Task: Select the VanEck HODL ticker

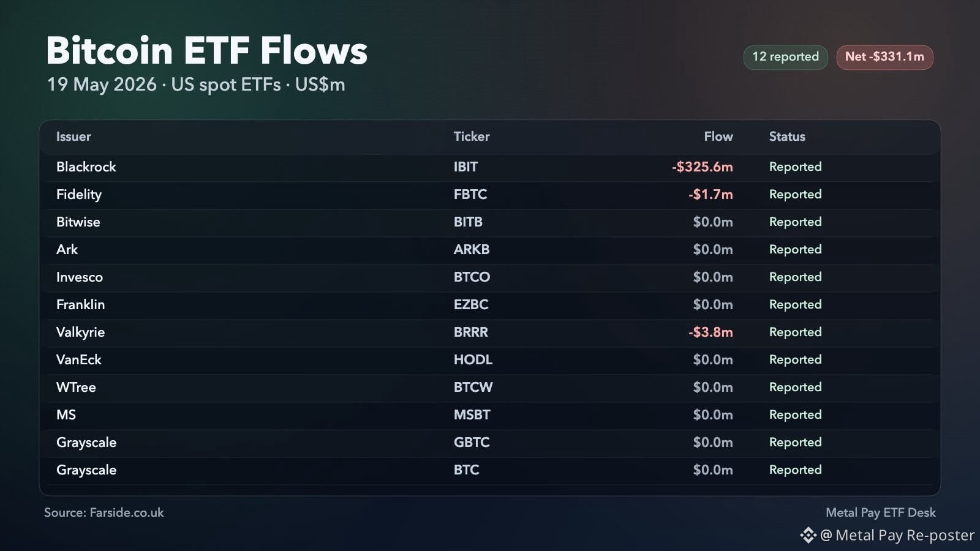Action: [x=473, y=360]
